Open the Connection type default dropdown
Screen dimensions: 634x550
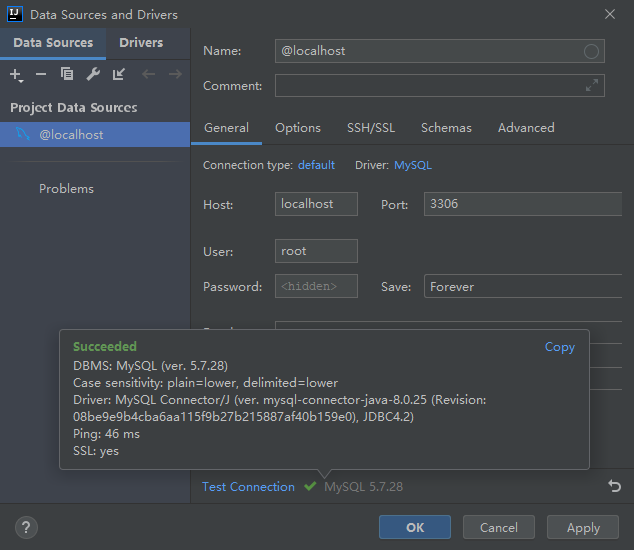coord(316,165)
